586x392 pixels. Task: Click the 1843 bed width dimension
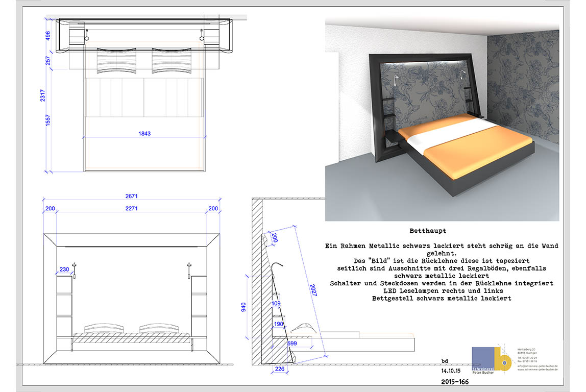(x=144, y=133)
